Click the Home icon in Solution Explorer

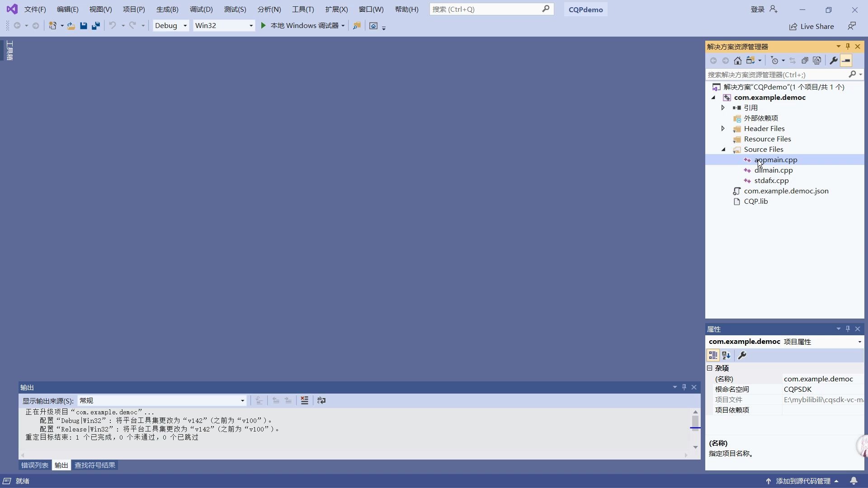[x=737, y=61]
